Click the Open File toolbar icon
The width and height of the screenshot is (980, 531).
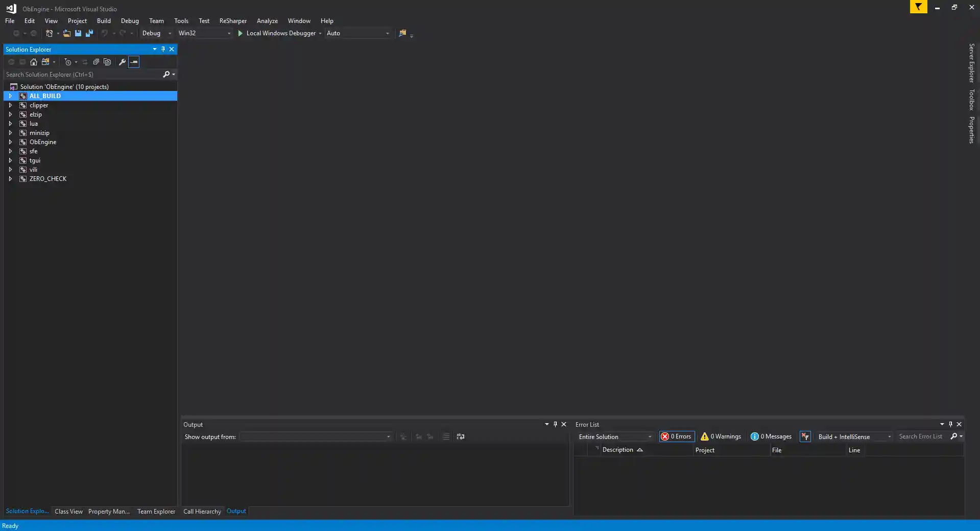(66, 33)
